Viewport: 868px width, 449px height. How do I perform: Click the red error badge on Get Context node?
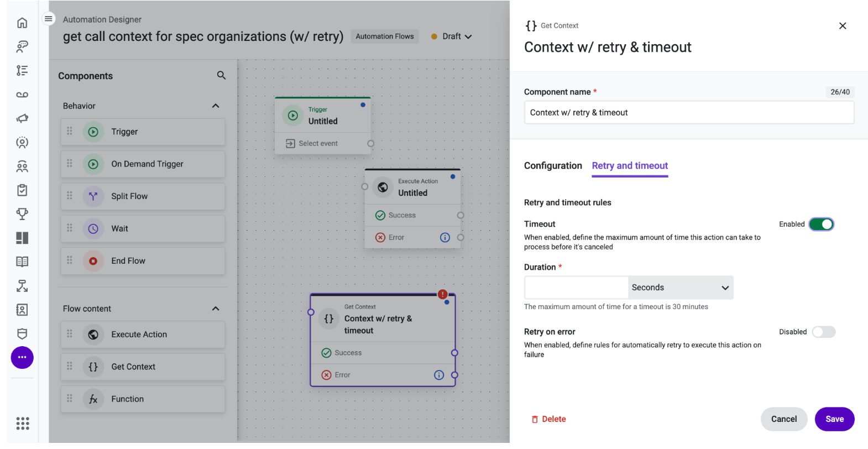tap(443, 294)
